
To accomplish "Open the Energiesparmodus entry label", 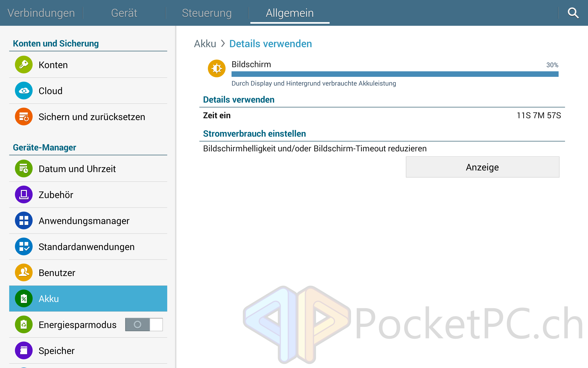I will 77,325.
